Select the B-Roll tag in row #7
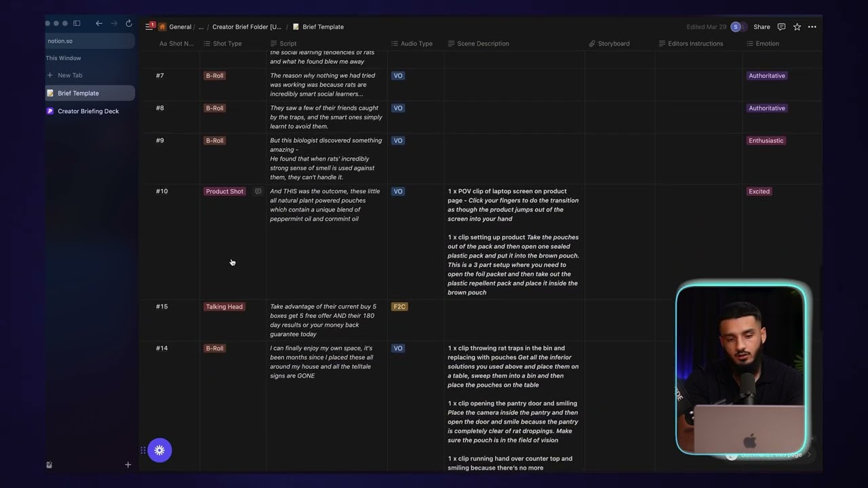Screen dimensions: 868x488 click(x=214, y=76)
